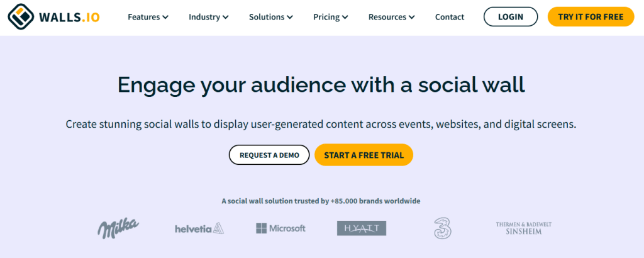
Task: Click the Microsoft logo
Action: [x=280, y=228]
